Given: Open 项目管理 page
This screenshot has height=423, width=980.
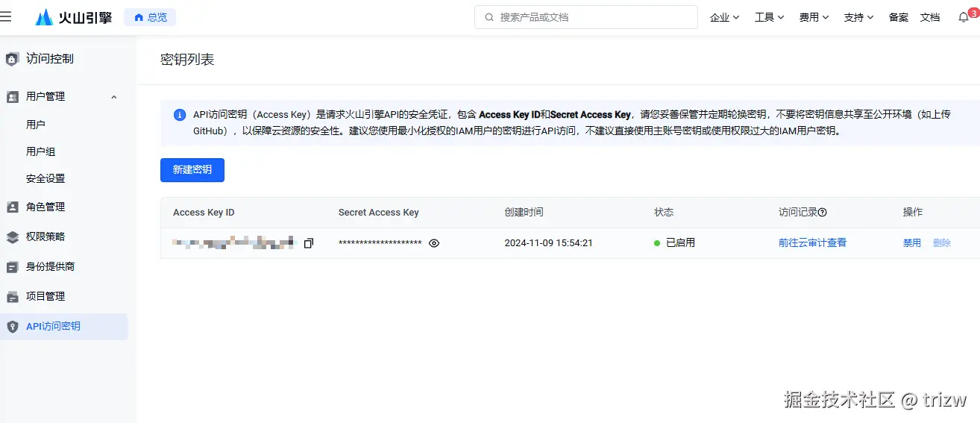Looking at the screenshot, I should [x=45, y=296].
